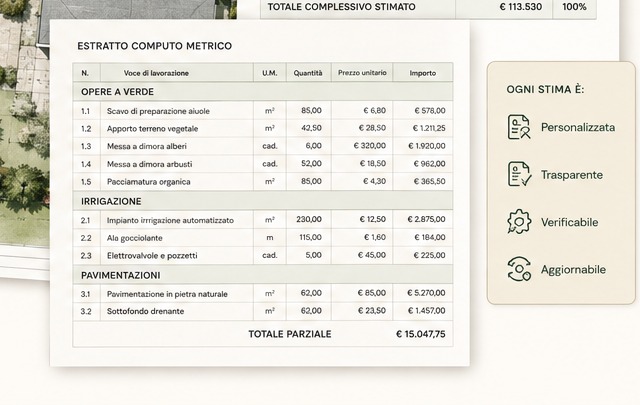Image resolution: width=640 pixels, height=405 pixels.
Task: Click the PAVIMENTAZIONI section row
Action: tap(263, 275)
